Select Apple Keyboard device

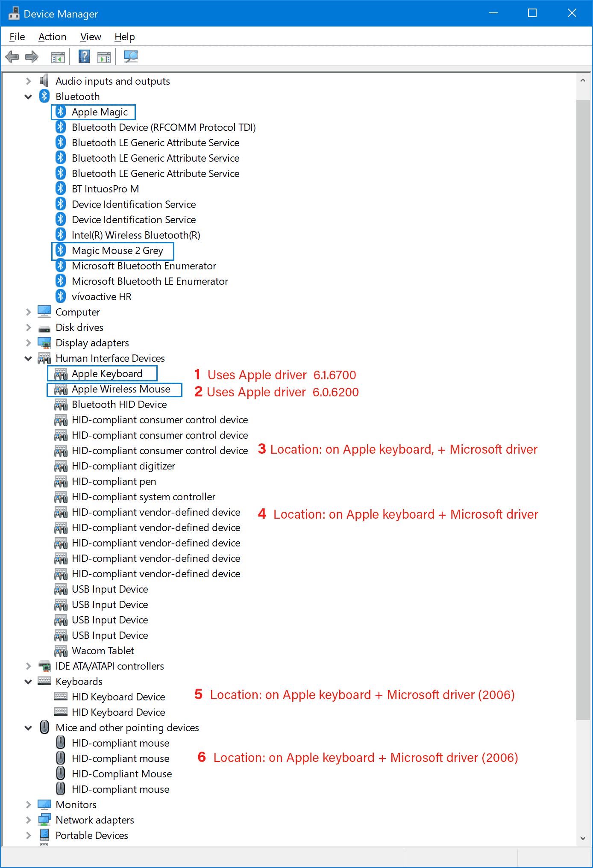coord(107,374)
